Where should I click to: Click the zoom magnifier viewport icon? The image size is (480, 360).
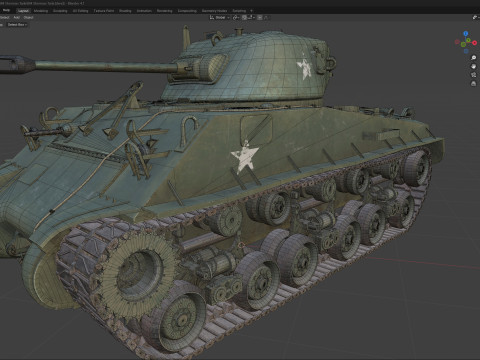(x=474, y=58)
